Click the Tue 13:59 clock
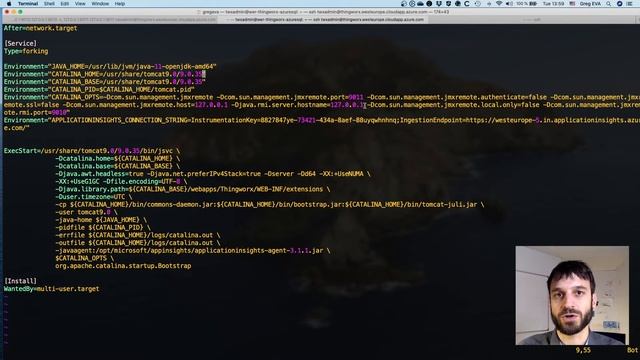The width and height of the screenshot is (640, 360). [x=553, y=4]
